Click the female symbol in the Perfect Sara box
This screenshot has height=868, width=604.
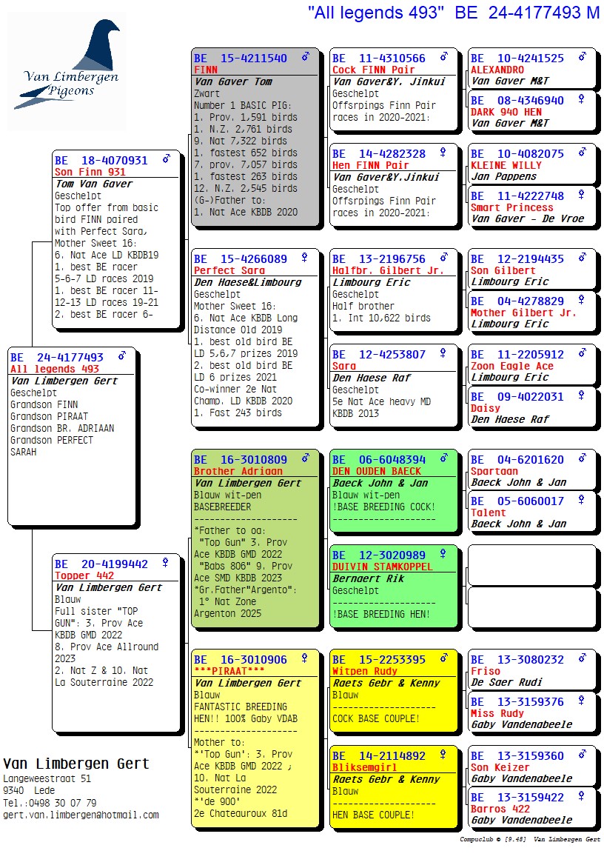click(x=304, y=258)
